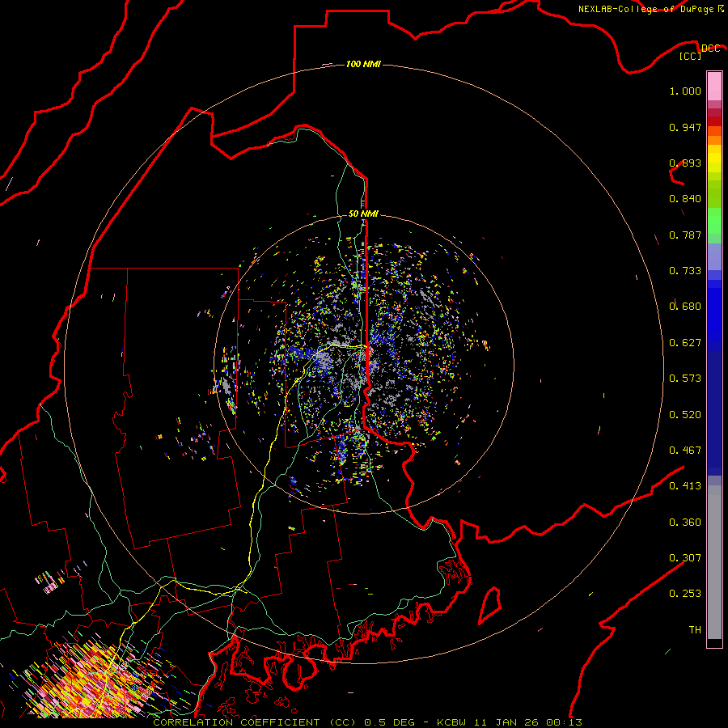
Task: Click the DCC label above the color bar
Action: tap(711, 49)
